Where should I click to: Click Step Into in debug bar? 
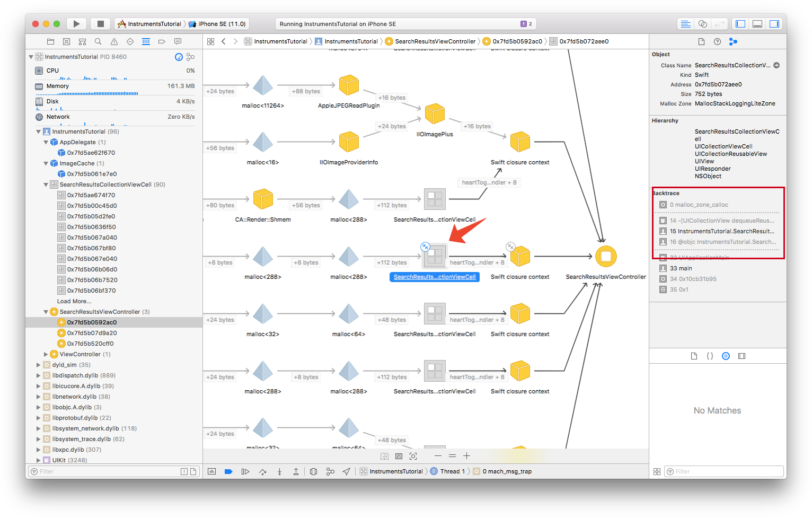(x=279, y=471)
